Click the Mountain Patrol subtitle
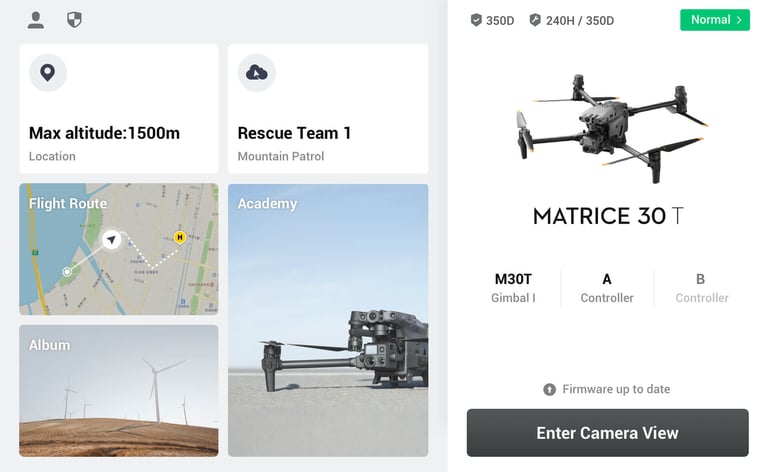768x472 pixels. click(281, 156)
